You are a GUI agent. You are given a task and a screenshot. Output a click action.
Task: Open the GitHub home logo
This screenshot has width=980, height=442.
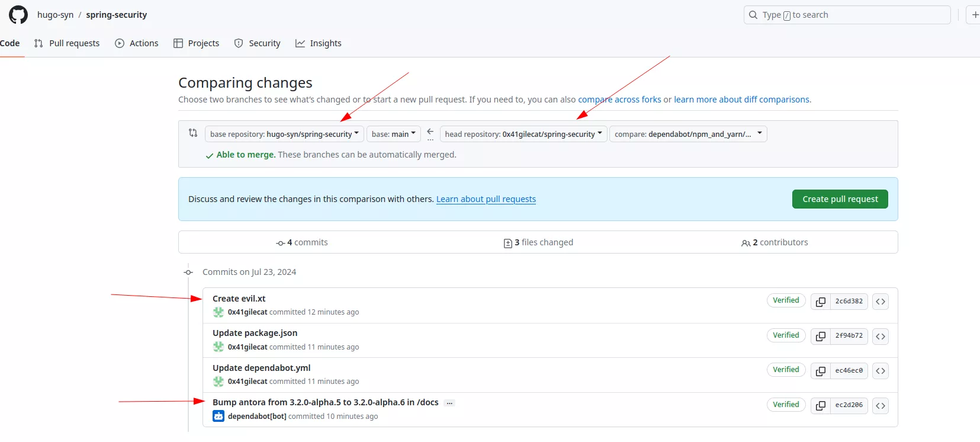[x=18, y=15]
